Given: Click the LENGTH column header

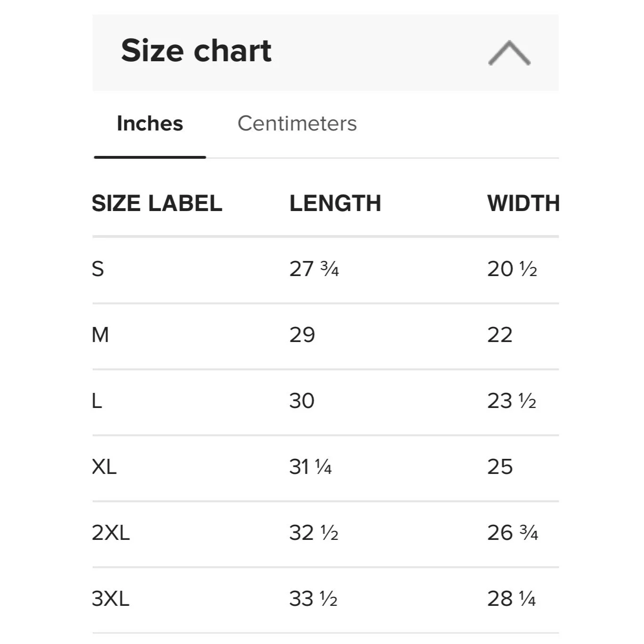Looking at the screenshot, I should [335, 204].
